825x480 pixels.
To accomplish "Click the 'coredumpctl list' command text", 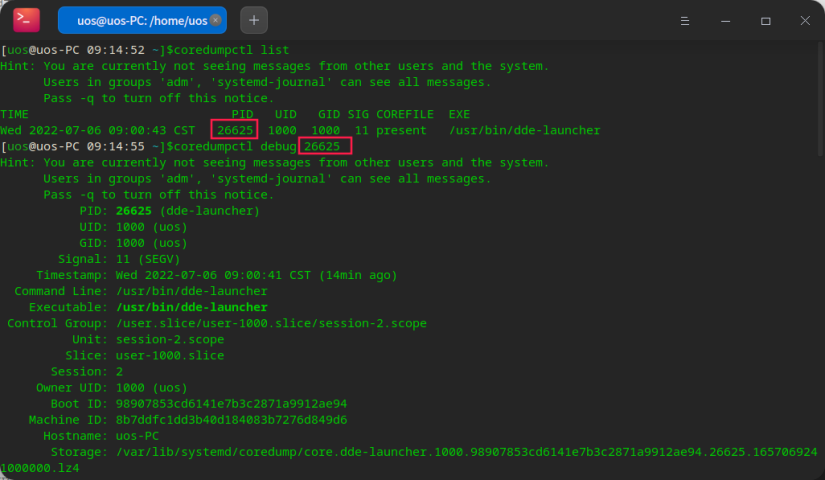I will point(217,50).
